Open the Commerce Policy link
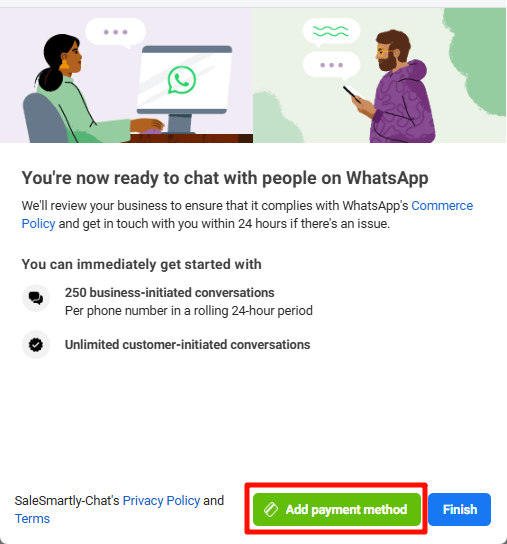Viewport: 507px width, 544px height. [x=247, y=214]
